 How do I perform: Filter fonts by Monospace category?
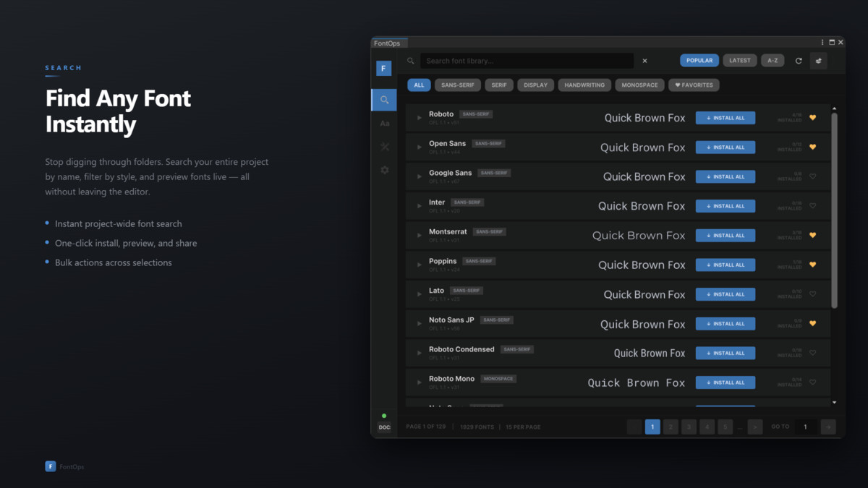[x=640, y=85]
